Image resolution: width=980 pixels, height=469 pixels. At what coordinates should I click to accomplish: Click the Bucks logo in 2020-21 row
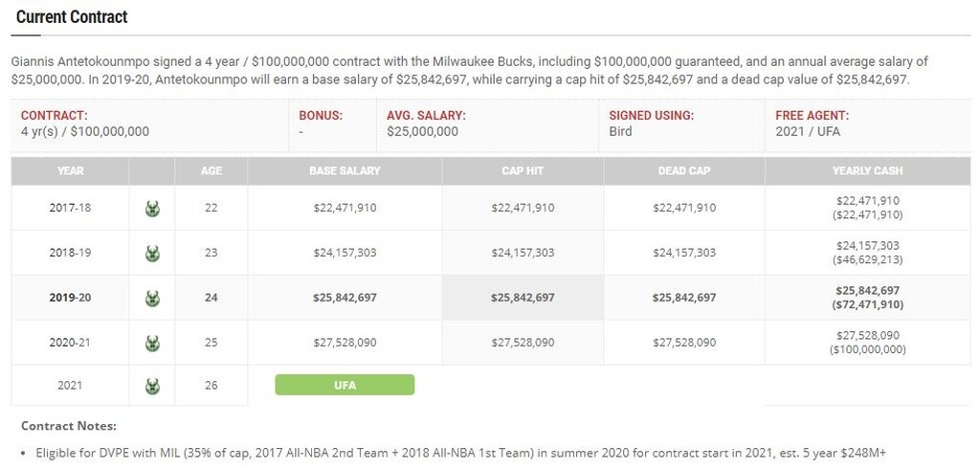[152, 342]
